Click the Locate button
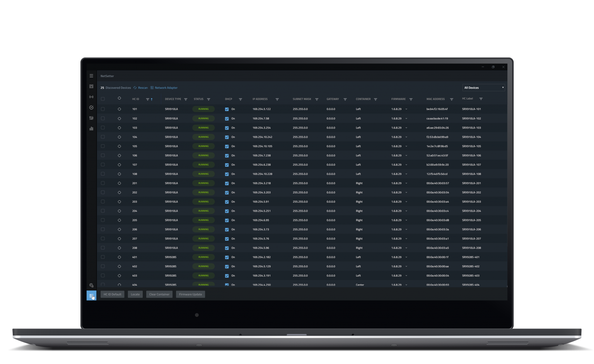Image resolution: width=594 pixels, height=364 pixels. (x=135, y=294)
